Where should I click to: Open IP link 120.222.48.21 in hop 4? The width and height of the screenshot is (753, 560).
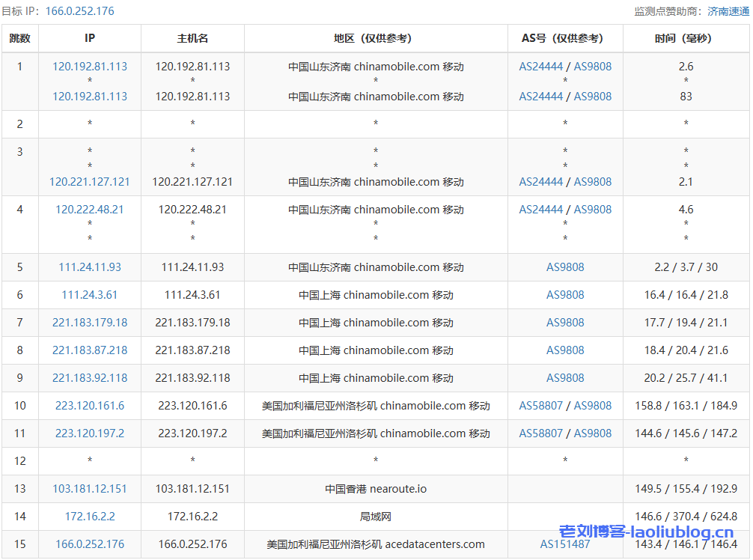pos(90,210)
